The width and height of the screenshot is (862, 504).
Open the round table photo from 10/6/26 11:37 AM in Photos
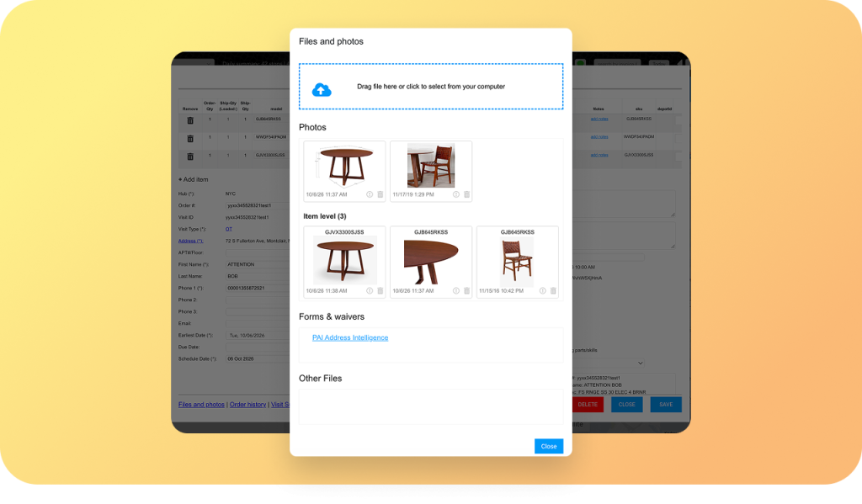(x=344, y=166)
